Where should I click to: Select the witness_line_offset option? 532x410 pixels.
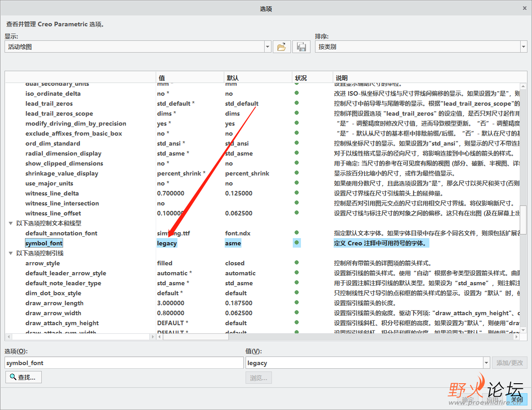coord(53,213)
